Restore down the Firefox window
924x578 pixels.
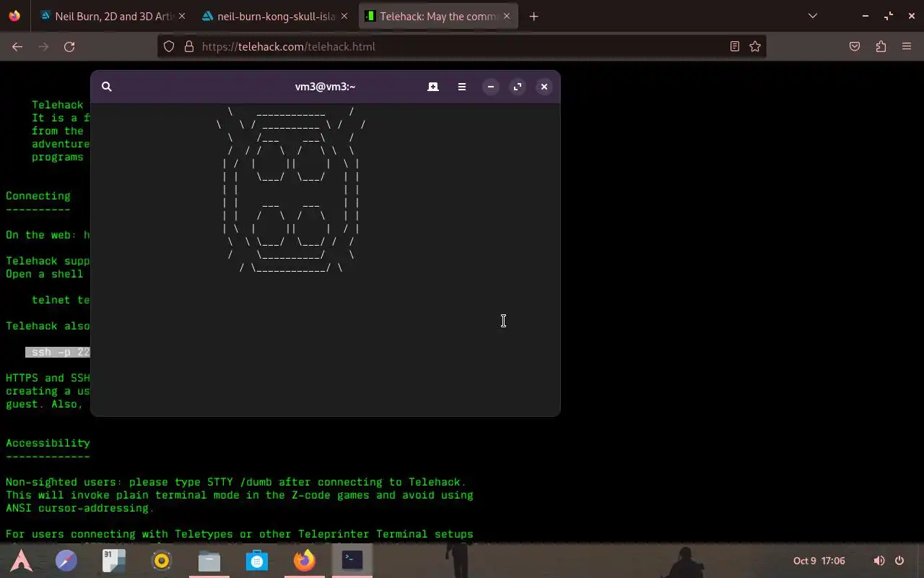(889, 16)
